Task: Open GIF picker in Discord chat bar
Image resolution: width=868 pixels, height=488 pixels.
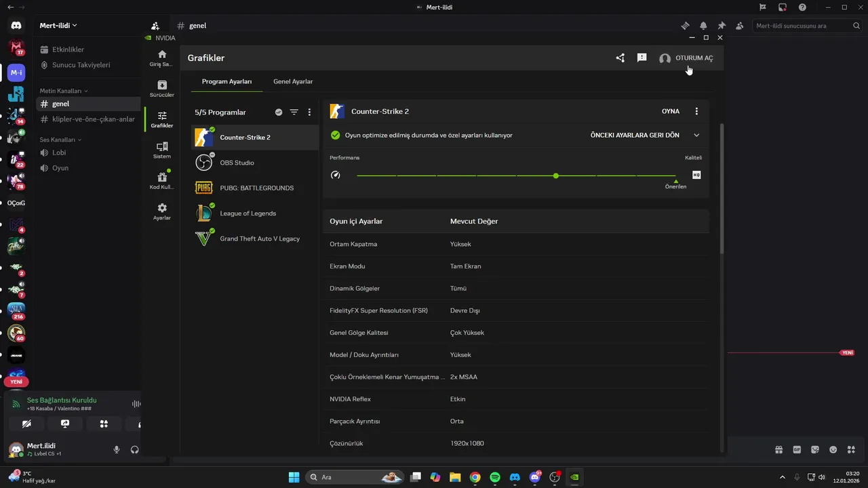Action: [797, 449]
